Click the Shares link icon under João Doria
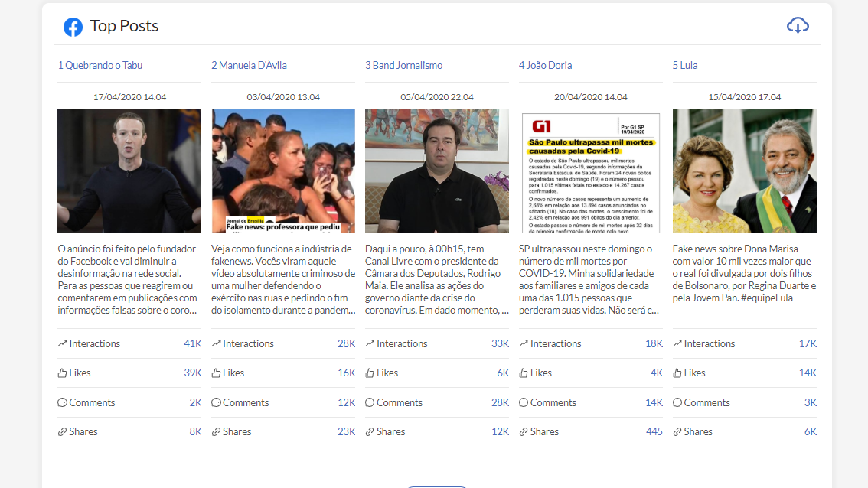The image size is (868, 488). (x=524, y=432)
